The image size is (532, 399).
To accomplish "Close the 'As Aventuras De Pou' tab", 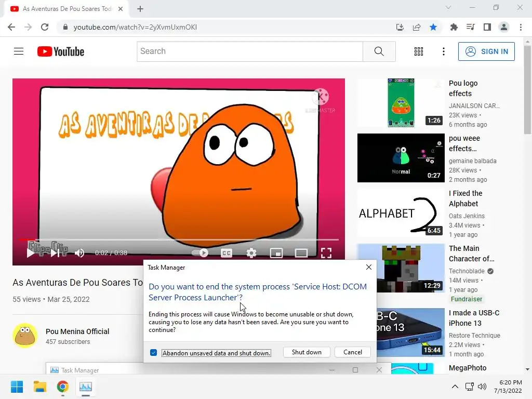I will 121,9.
